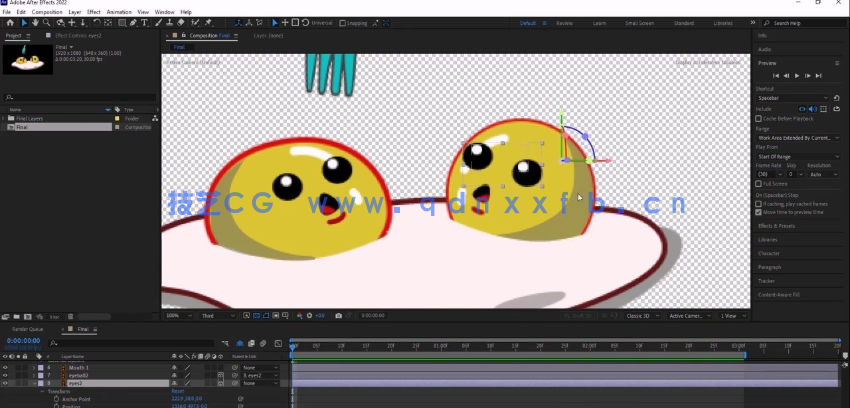Open the Shortcut Spacebar dropdown
This screenshot has width=850, height=408.
[792, 98]
